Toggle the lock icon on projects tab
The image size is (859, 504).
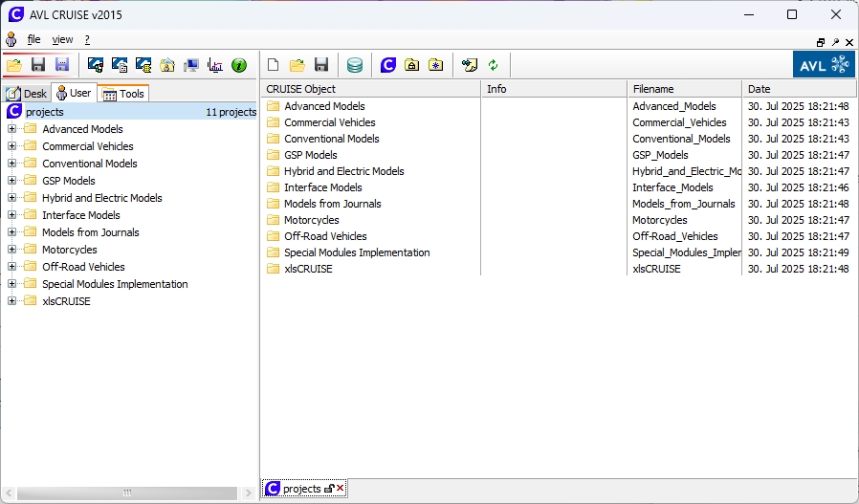(x=329, y=489)
